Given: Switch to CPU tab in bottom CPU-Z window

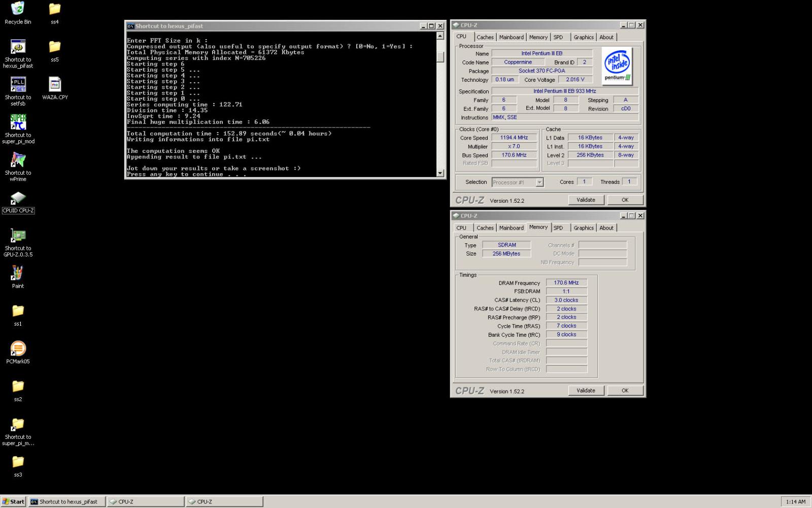Looking at the screenshot, I should [461, 228].
